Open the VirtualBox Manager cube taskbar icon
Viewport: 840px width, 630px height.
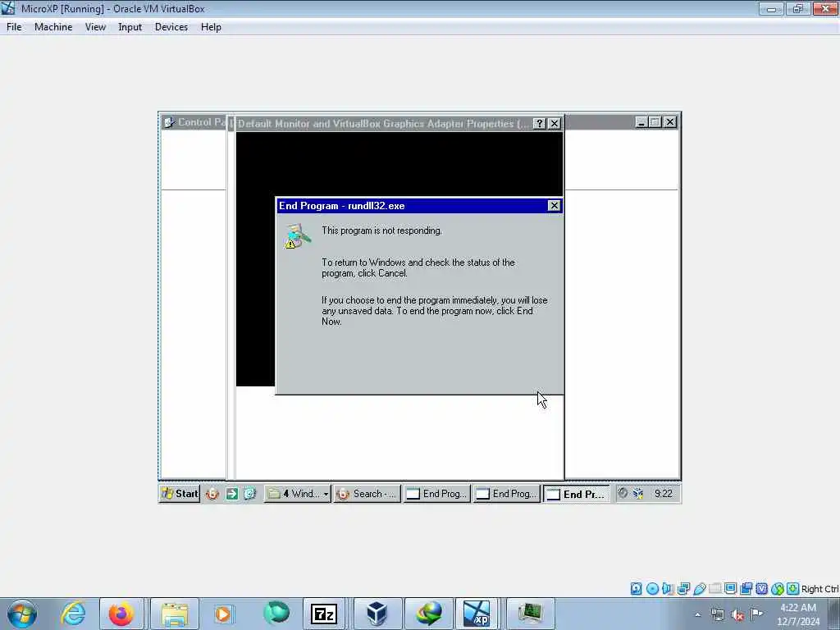[x=377, y=614]
